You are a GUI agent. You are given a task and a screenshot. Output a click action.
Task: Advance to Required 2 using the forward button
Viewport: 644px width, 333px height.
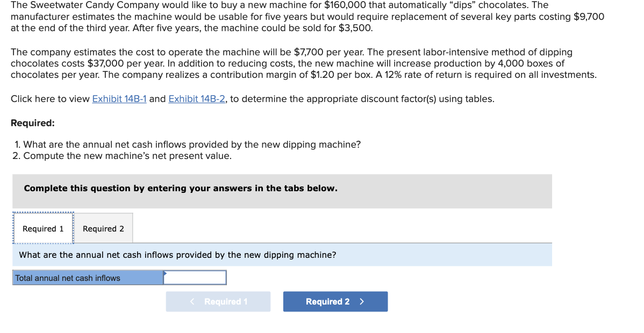coord(335,301)
